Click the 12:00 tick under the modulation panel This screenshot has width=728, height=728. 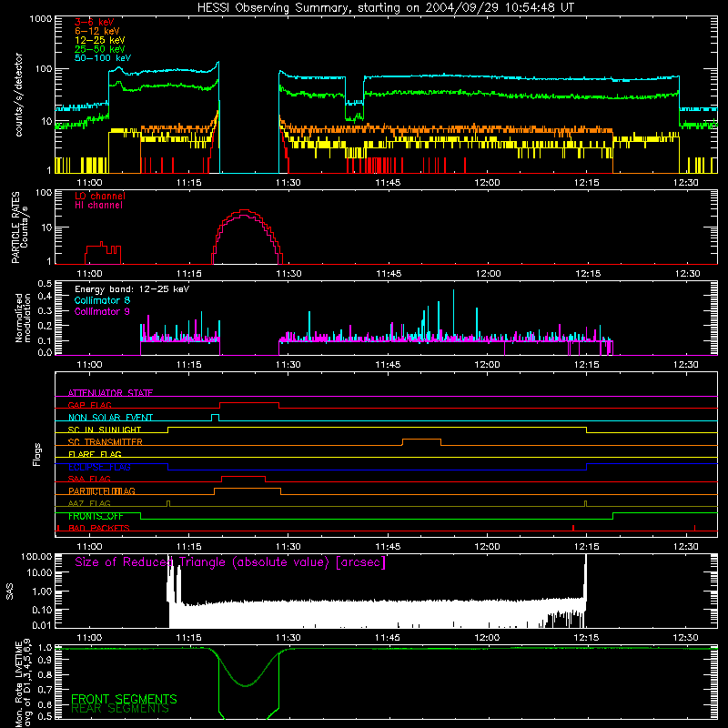pos(487,365)
